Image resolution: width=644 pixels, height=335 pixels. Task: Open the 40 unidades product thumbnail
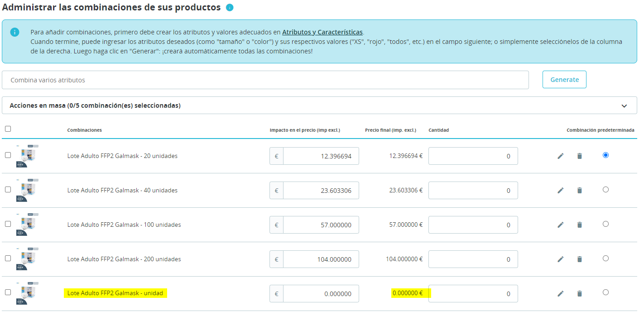[27, 190]
